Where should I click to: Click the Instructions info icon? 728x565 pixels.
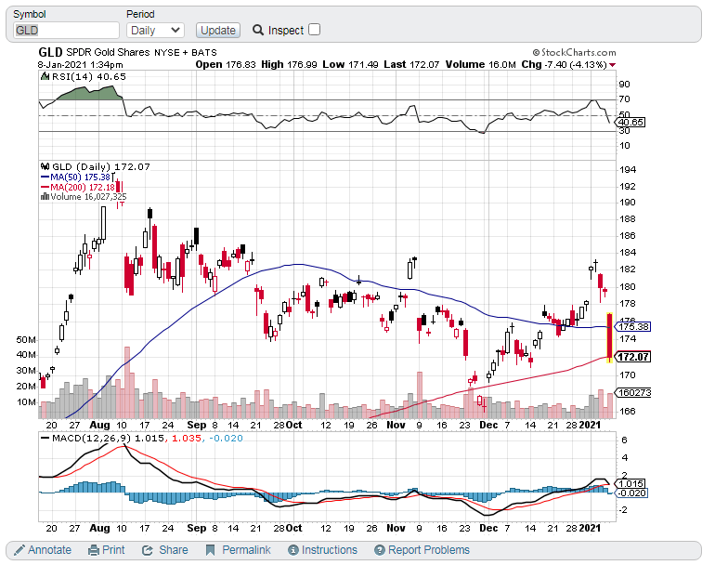point(293,550)
